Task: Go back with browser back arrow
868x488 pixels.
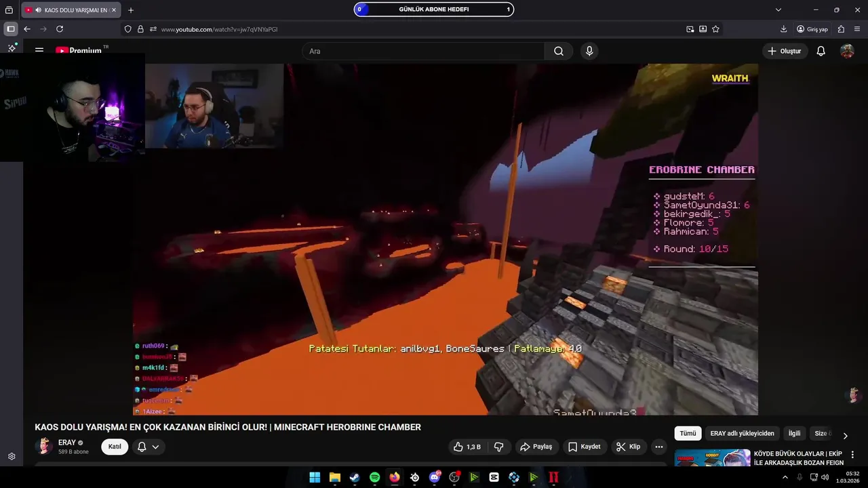Action: click(27, 29)
